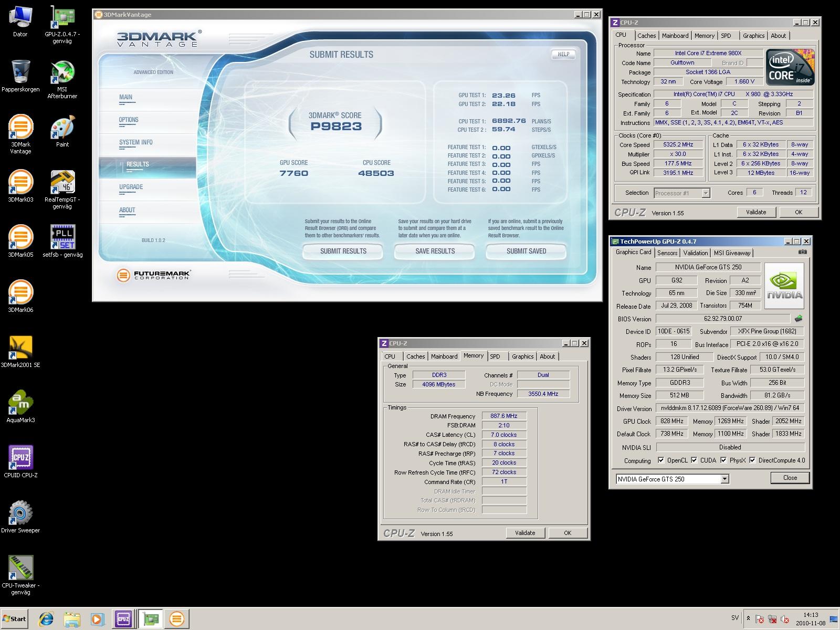Open AquaMark3 desktop icon

pos(20,407)
